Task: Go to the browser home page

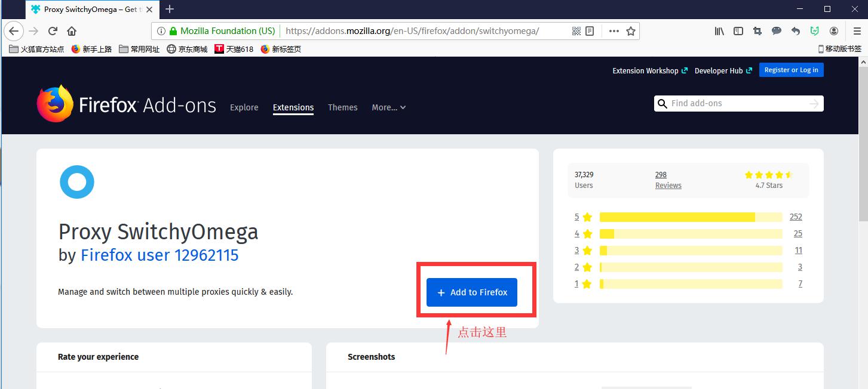Action: [x=72, y=31]
